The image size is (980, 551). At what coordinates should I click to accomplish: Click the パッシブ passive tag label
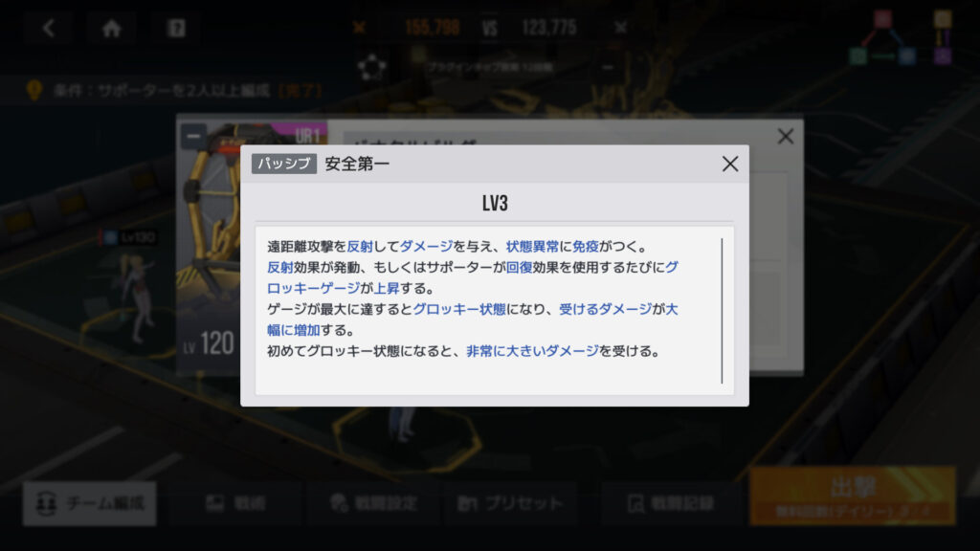283,164
